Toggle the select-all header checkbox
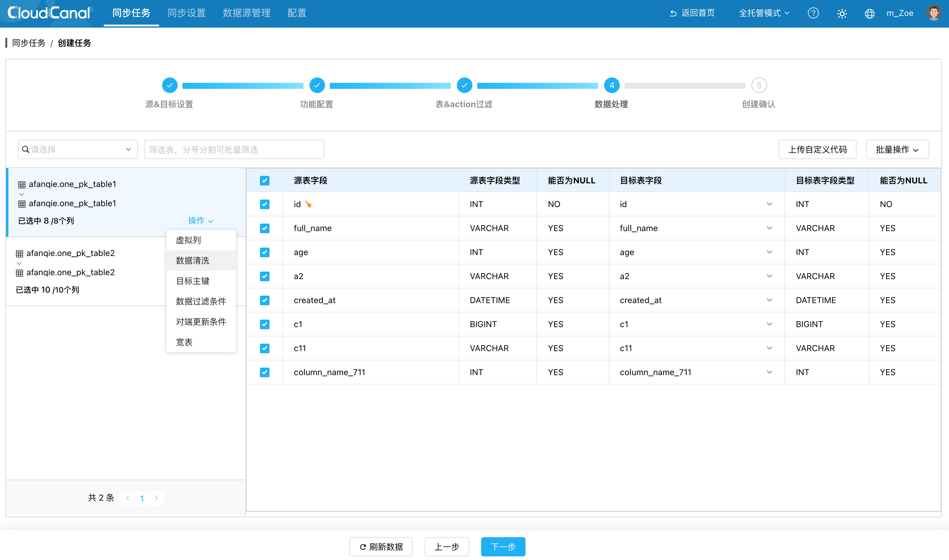The image size is (949, 560). (x=264, y=180)
